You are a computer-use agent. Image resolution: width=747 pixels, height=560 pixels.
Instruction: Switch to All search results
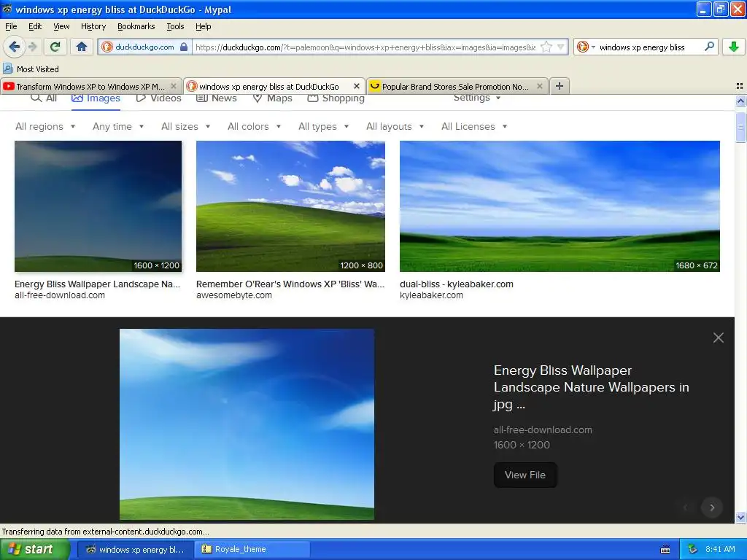click(x=44, y=98)
